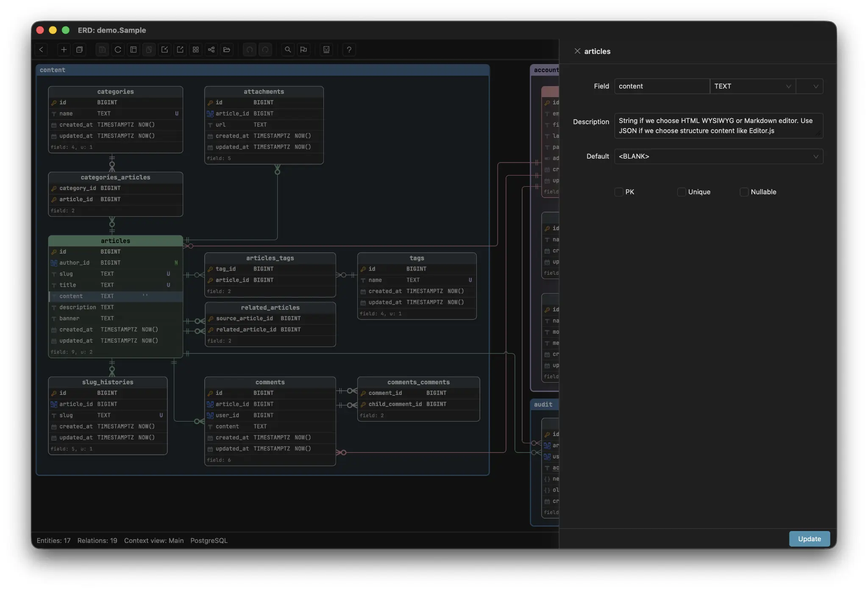This screenshot has width=868, height=590.
Task: Select name row in tags table
Action: click(417, 280)
